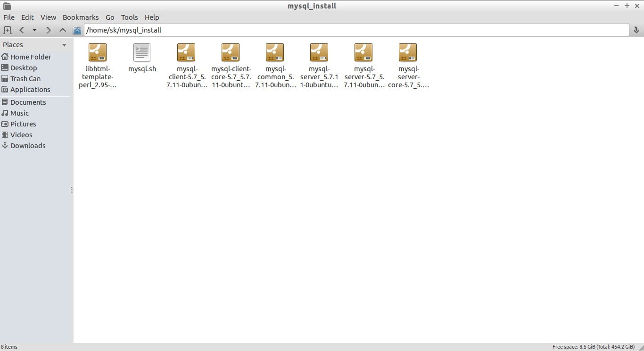Select the mysql-client-core-5.7 package icon
Image resolution: width=644 pixels, height=351 pixels.
click(x=231, y=52)
